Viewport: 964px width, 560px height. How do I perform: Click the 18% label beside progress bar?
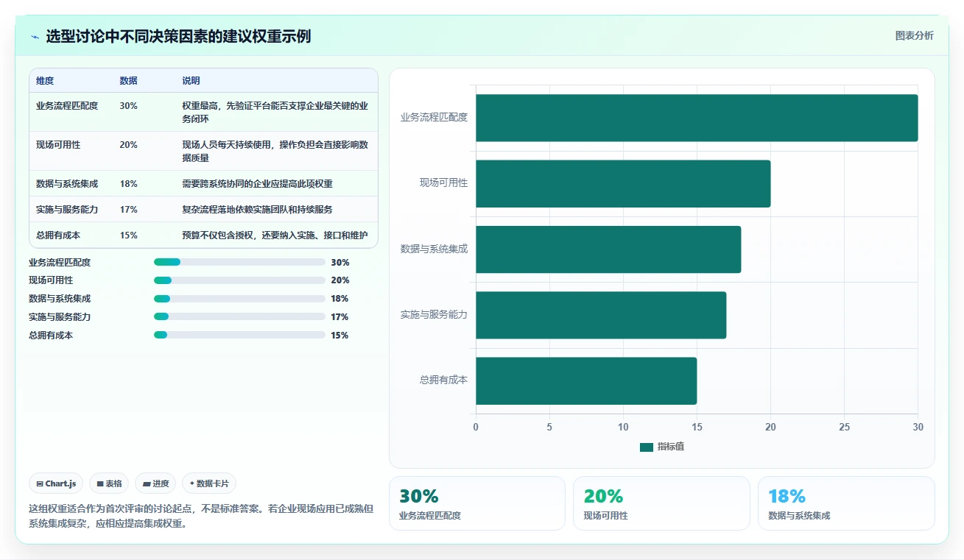click(339, 299)
